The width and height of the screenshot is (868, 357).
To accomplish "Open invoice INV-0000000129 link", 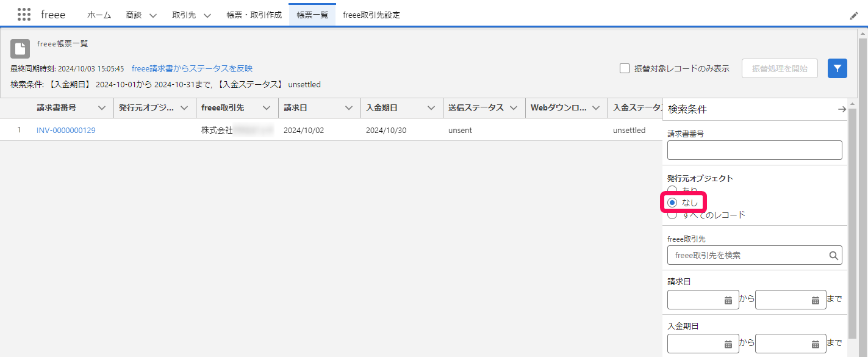I will (x=66, y=130).
